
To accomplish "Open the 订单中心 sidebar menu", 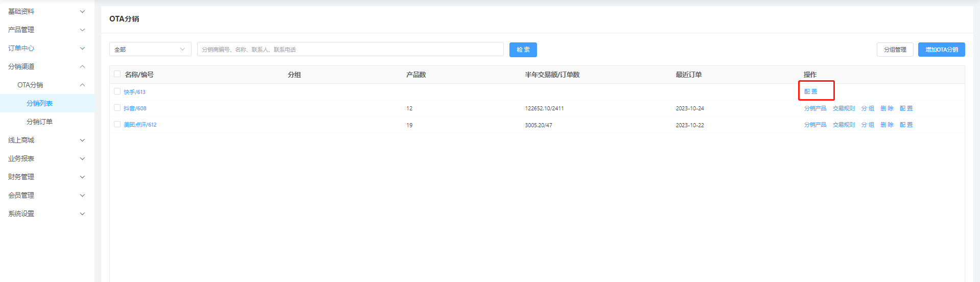I will click(46, 48).
